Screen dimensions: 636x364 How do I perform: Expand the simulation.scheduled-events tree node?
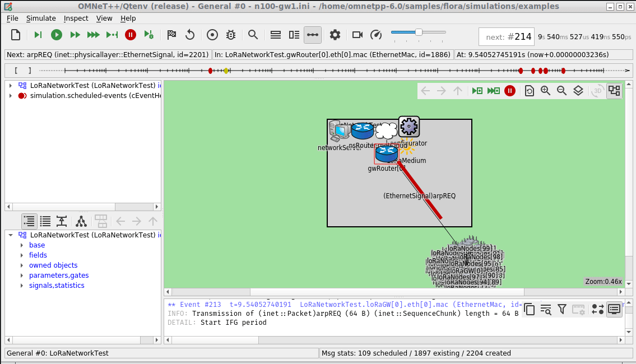11,96
